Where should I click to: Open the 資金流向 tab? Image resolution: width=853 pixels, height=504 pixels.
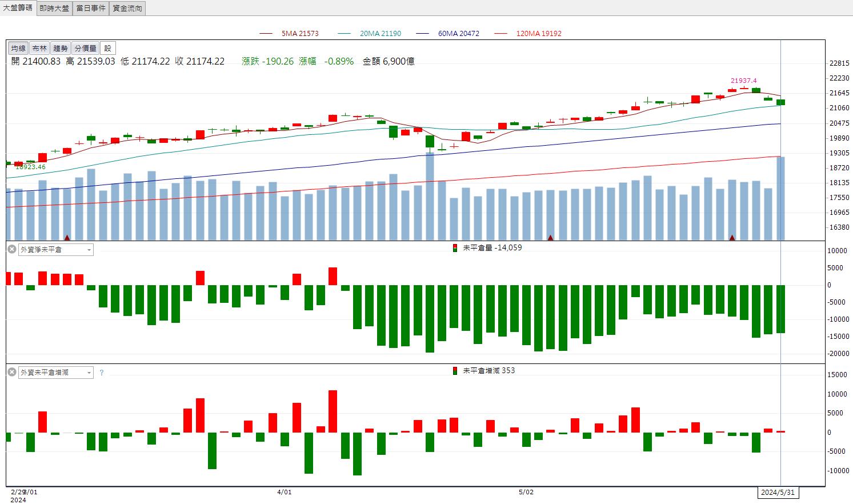pyautogui.click(x=127, y=8)
